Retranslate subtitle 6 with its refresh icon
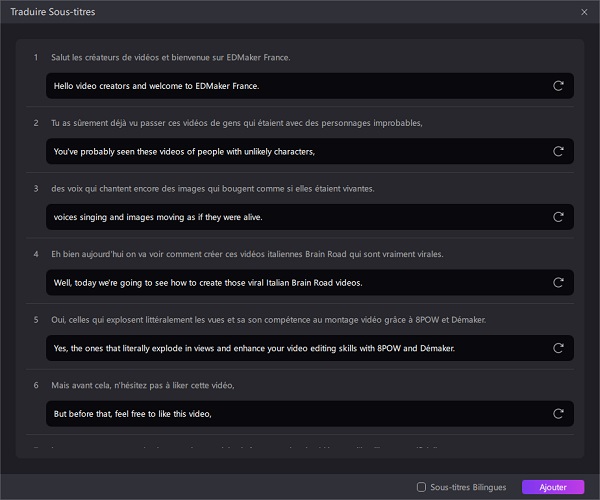The height and width of the screenshot is (500, 600). [x=558, y=414]
